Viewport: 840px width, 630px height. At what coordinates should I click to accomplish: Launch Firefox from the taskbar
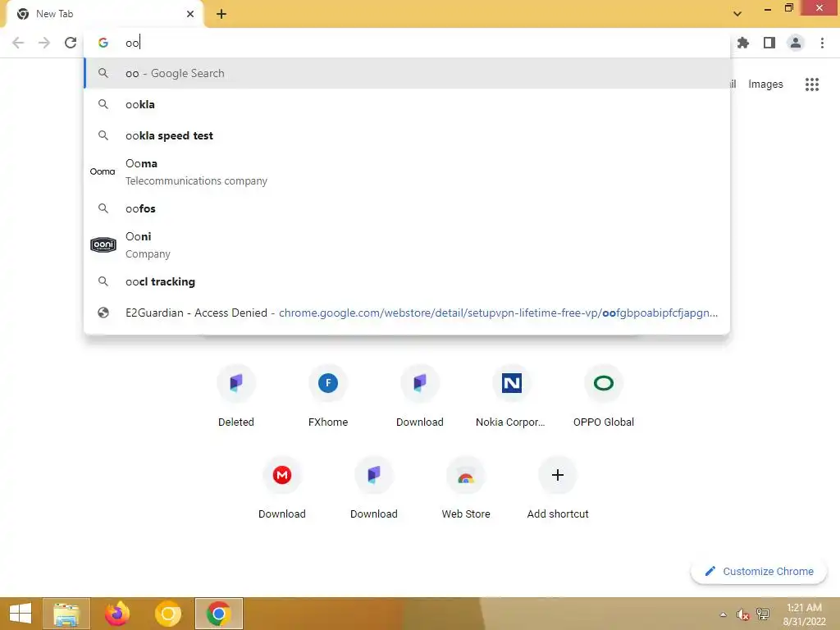pyautogui.click(x=117, y=614)
